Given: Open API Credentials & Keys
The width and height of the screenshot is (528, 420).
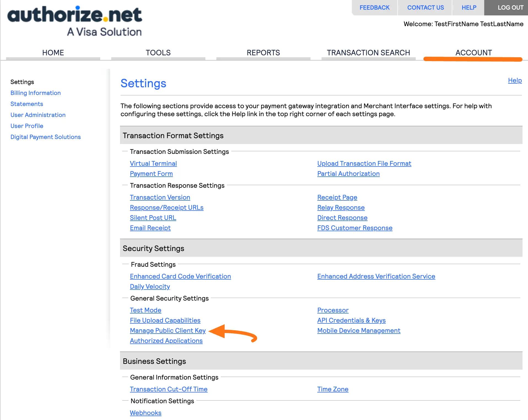Looking at the screenshot, I should 351,320.
